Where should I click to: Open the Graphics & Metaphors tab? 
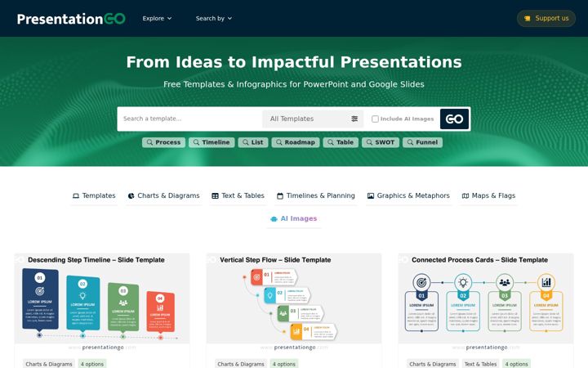tap(408, 195)
